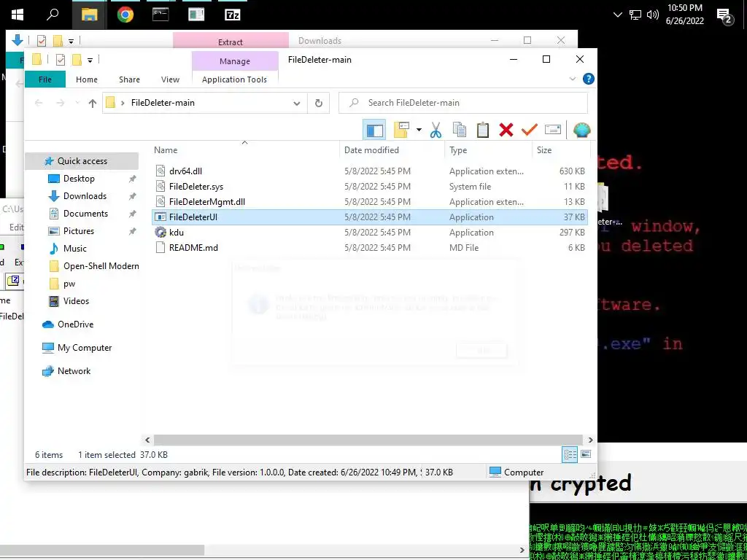Select the kdu application file
The height and width of the screenshot is (560, 747).
click(x=370, y=233)
